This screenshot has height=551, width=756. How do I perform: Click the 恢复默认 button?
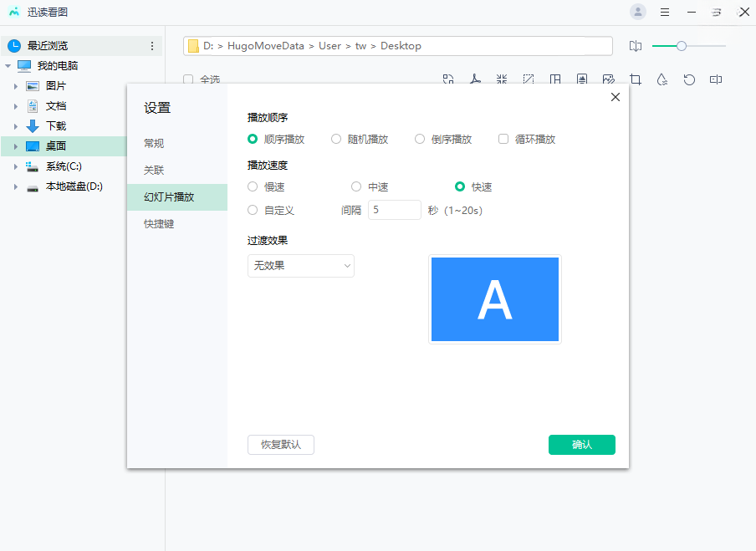click(281, 445)
